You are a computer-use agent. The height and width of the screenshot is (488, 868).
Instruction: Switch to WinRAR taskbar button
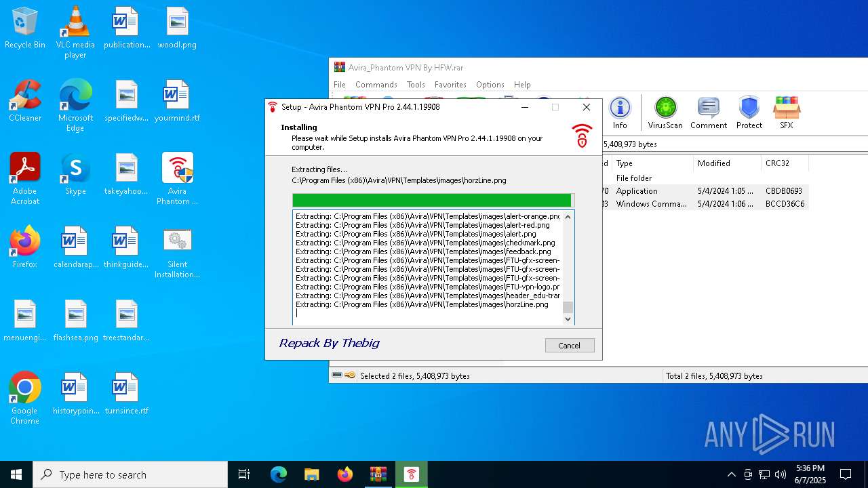(x=378, y=474)
